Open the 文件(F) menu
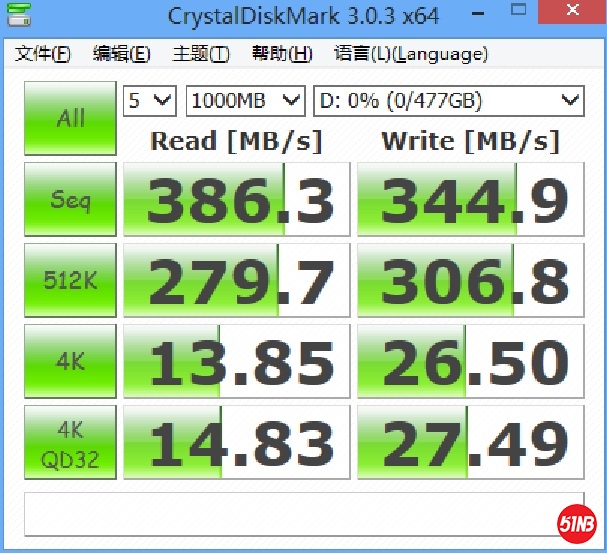This screenshot has width=607, height=554. [x=42, y=54]
